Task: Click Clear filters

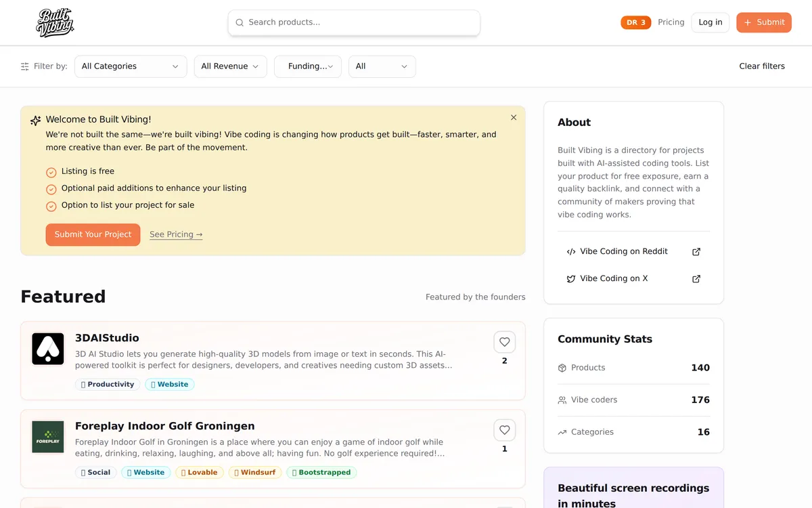Action: (x=762, y=66)
